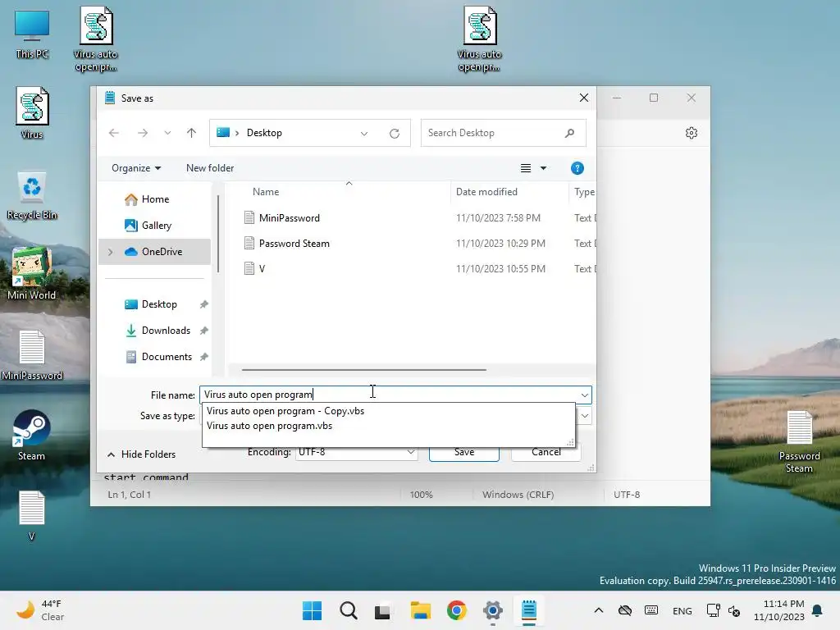
Task: Select the Mini World desktop shortcut
Action: tap(32, 273)
